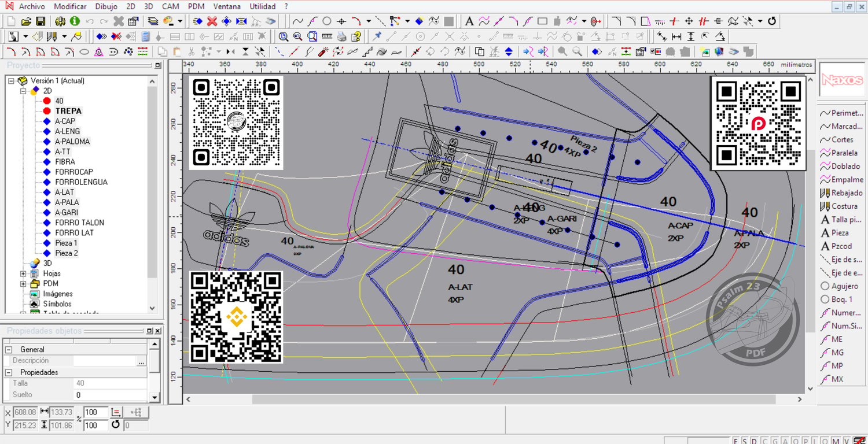Click the mirror horizontal triangles icon
Image resolution: width=868 pixels, height=444 pixels.
[x=231, y=51]
